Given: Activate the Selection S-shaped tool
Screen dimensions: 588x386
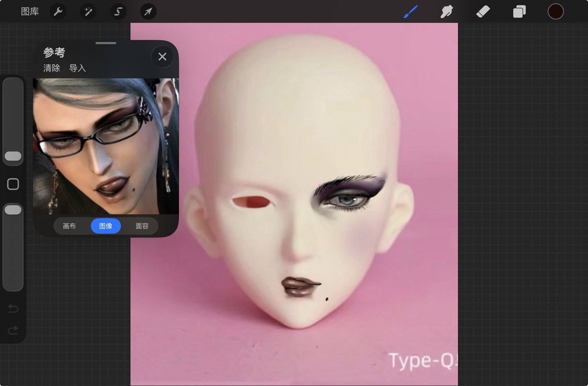Looking at the screenshot, I should [x=118, y=11].
